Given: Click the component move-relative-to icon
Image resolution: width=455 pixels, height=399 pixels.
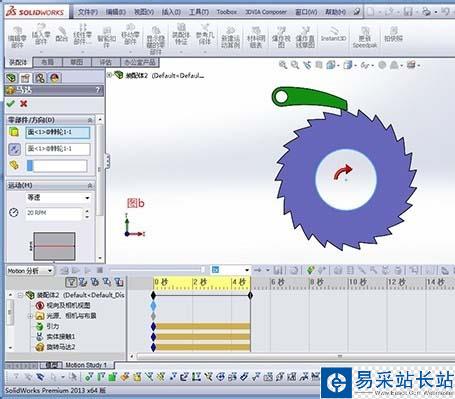Looking at the screenshot, I should point(14,166).
